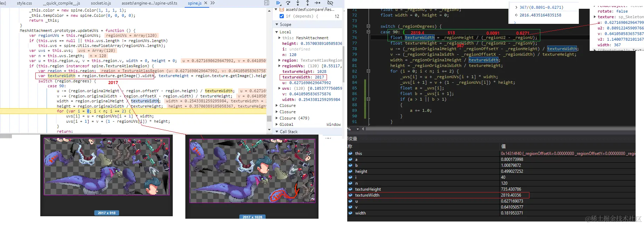Click the cube icon beside variable u
The image size is (644, 225).
pyautogui.click(x=350, y=201)
